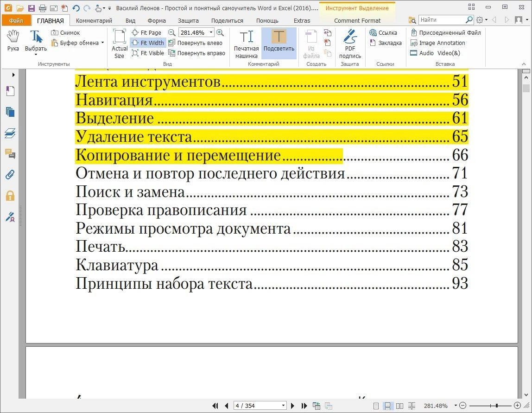This screenshot has height=413, width=532.
Task: Open status bar zoom level dropdown
Action: tap(456, 406)
